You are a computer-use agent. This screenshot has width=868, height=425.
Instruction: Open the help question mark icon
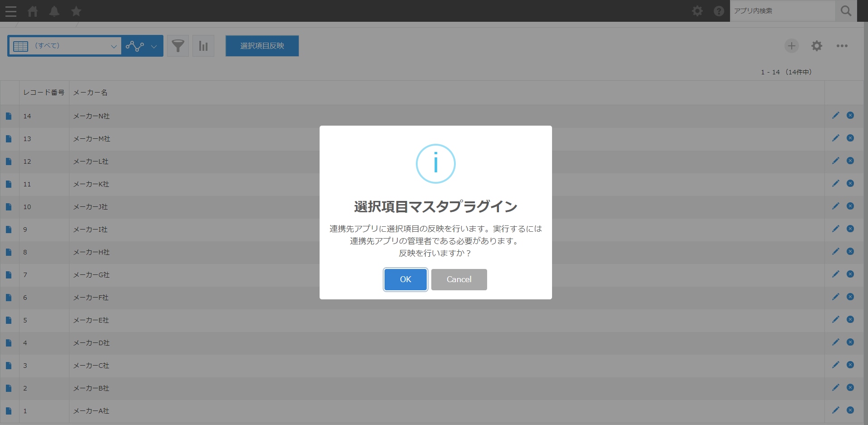point(719,11)
